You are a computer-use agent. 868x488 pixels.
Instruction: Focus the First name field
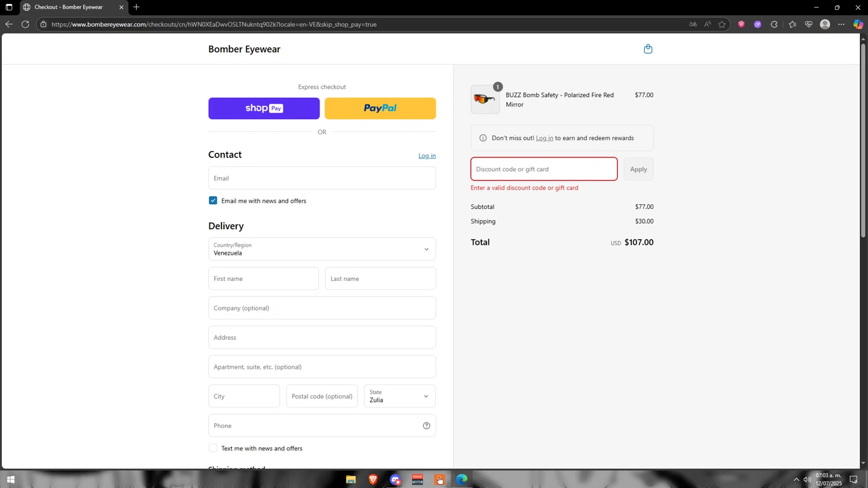coord(263,279)
